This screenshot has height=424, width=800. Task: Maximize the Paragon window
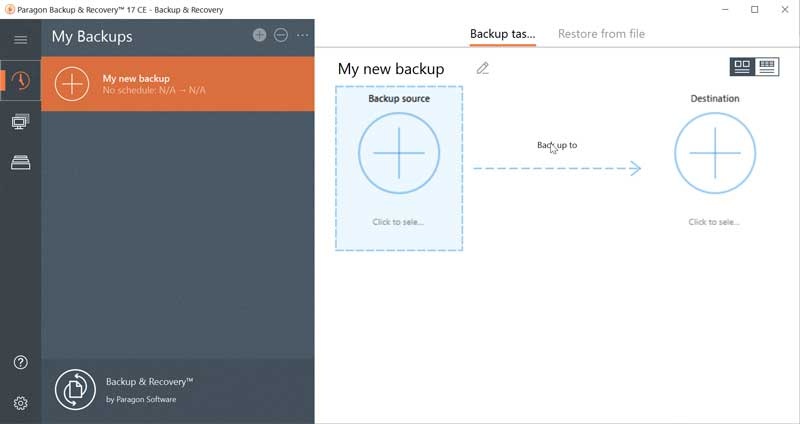755,9
